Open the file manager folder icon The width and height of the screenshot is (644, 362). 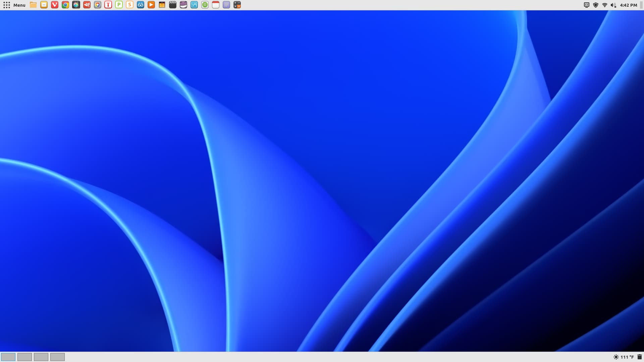pyautogui.click(x=33, y=5)
